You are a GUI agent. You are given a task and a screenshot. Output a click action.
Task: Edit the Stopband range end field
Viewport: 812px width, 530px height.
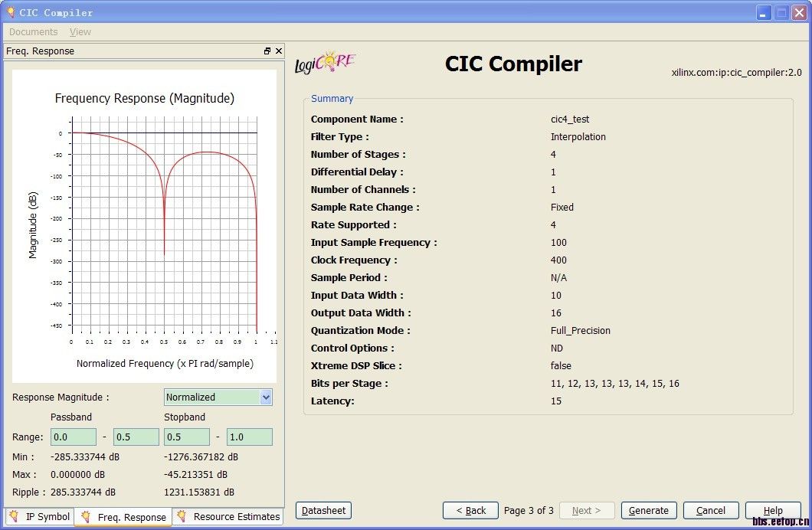(x=250, y=437)
